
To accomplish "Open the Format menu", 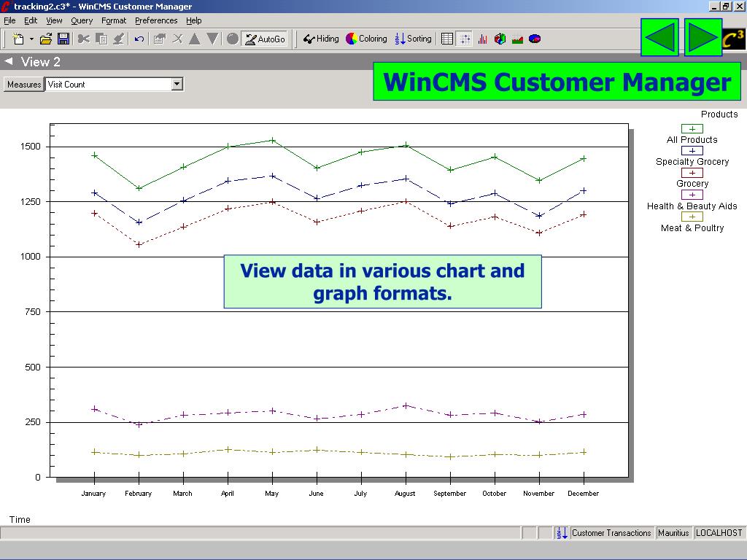I will 114,20.
